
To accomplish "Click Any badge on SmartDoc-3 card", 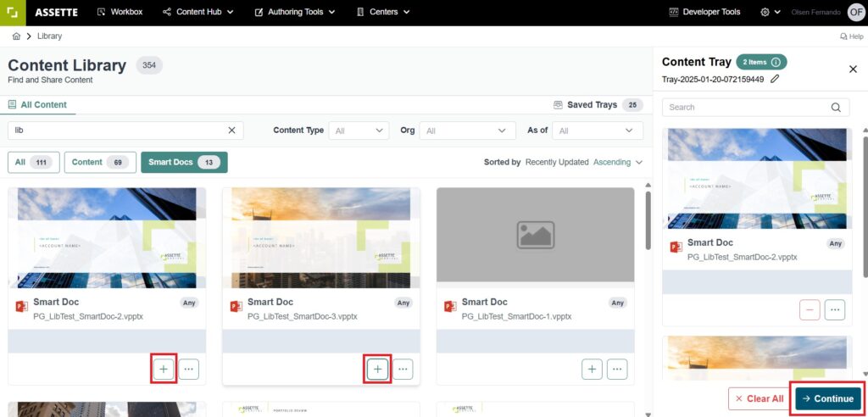I will 403,303.
